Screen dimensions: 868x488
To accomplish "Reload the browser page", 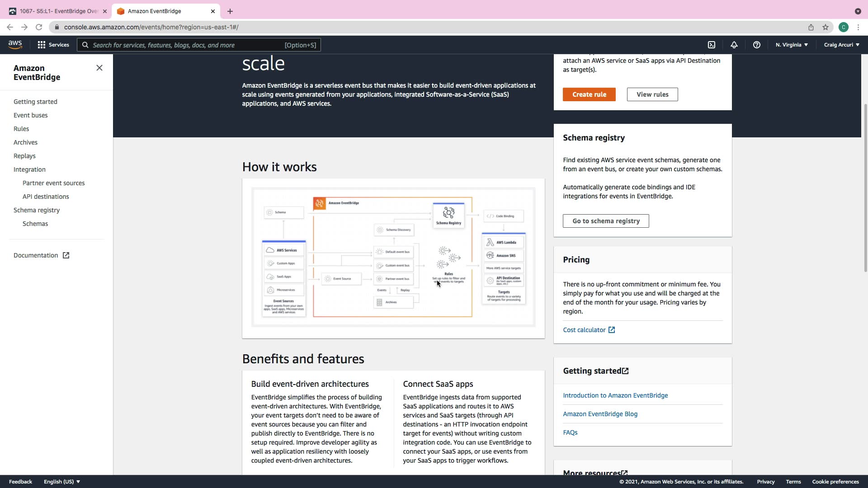I will (x=39, y=27).
